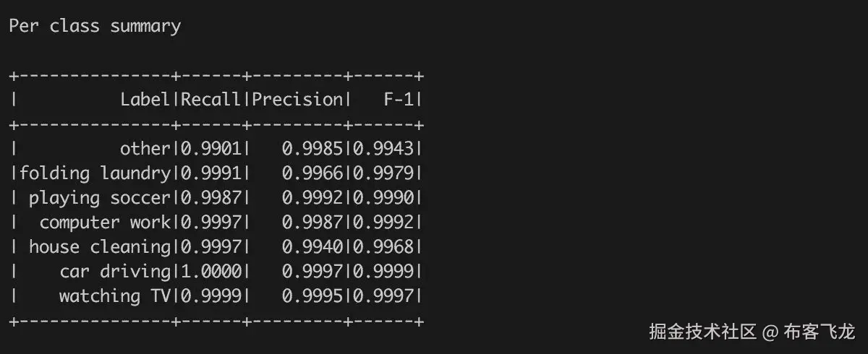Click the 掘金技术社区 watermark text
This screenshot has height=354, width=868.
[x=703, y=332]
